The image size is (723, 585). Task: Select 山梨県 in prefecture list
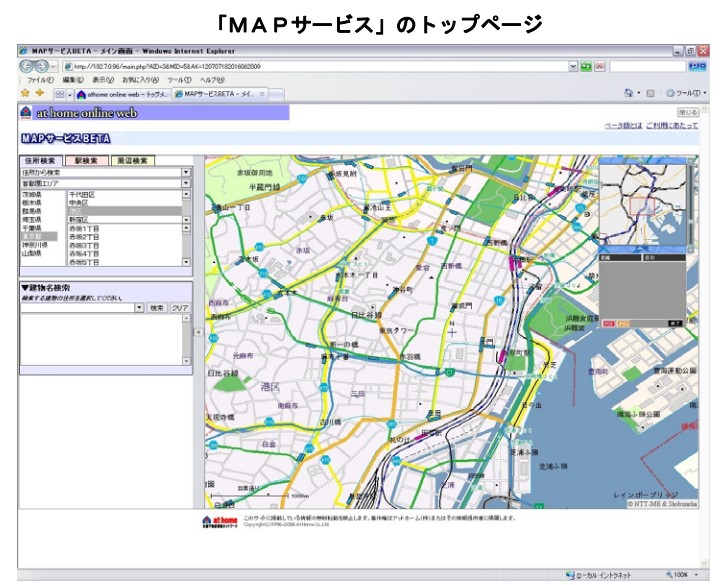32,253
